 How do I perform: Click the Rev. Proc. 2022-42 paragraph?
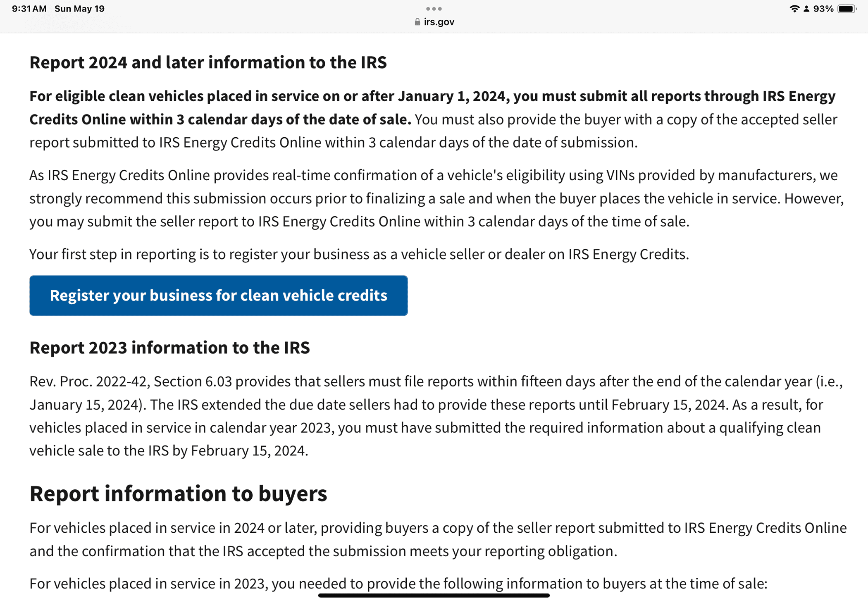pyautogui.click(x=434, y=416)
